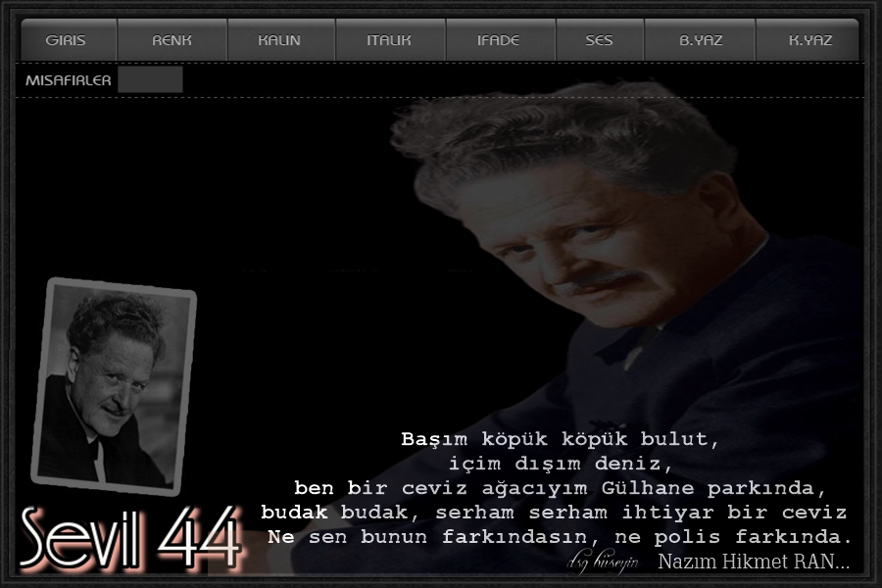The width and height of the screenshot is (882, 588).
Task: Open the framed black-and-white photo
Action: (114, 386)
